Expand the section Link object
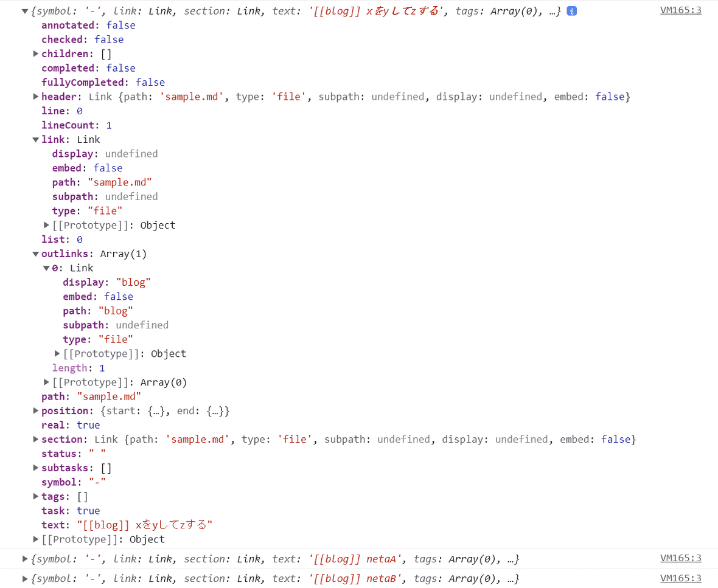 click(x=35, y=439)
